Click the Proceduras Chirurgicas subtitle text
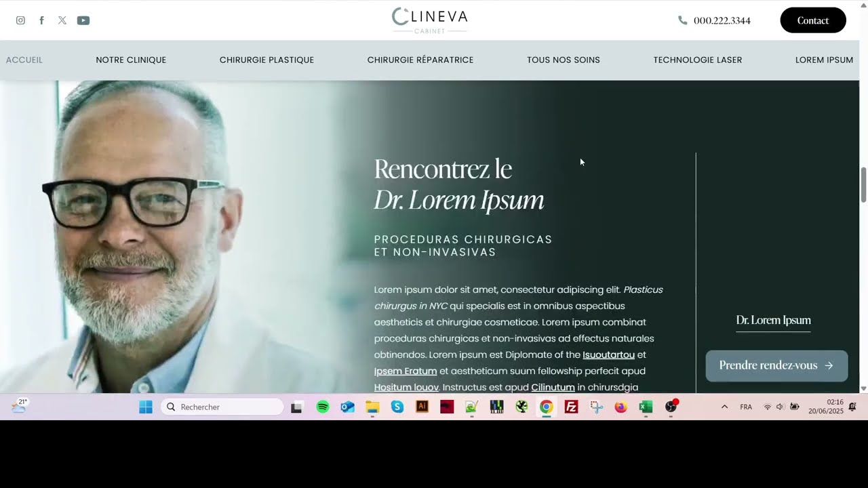The width and height of the screenshot is (868, 488). [463, 246]
